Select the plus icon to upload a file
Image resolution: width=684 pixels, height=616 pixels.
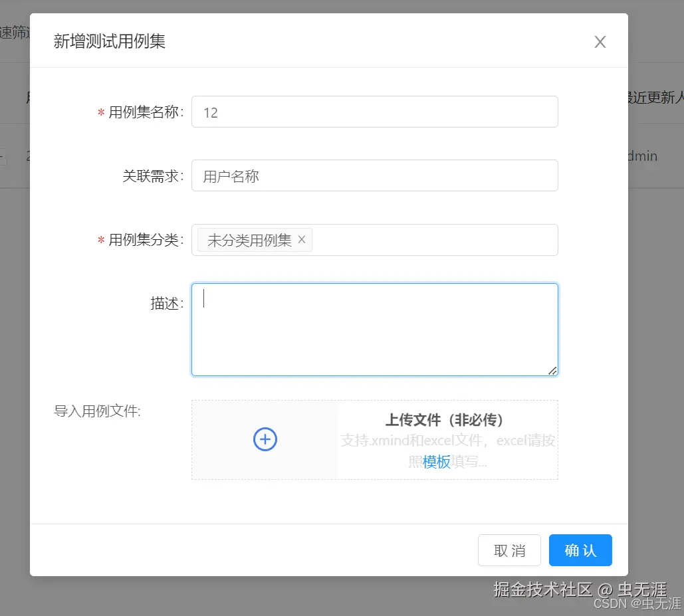click(265, 439)
